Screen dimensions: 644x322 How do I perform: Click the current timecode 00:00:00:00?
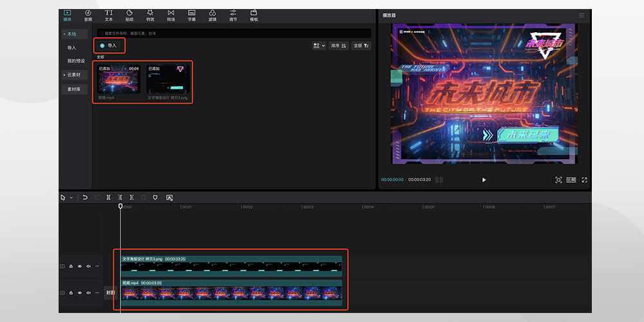(392, 180)
